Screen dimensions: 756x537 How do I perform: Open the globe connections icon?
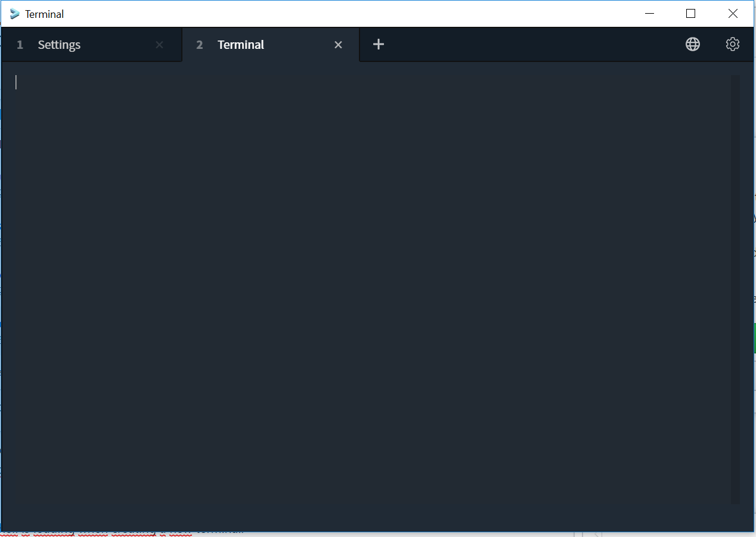click(x=692, y=44)
